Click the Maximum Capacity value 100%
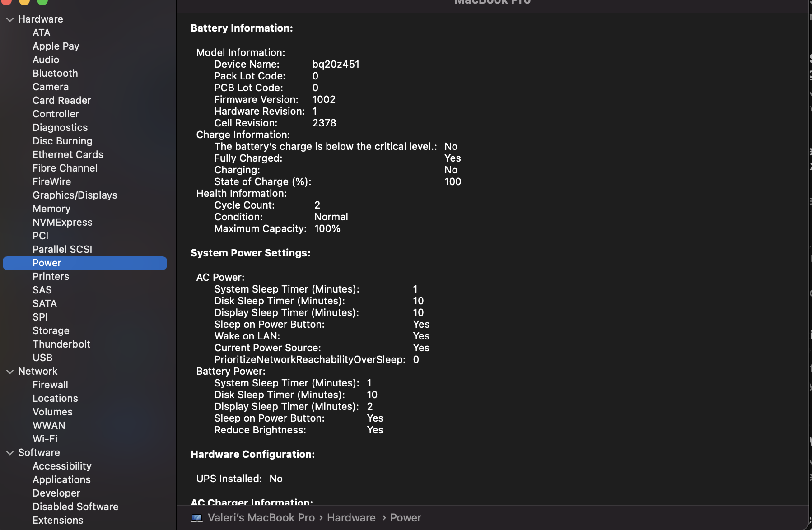The width and height of the screenshot is (812, 530). click(x=327, y=228)
